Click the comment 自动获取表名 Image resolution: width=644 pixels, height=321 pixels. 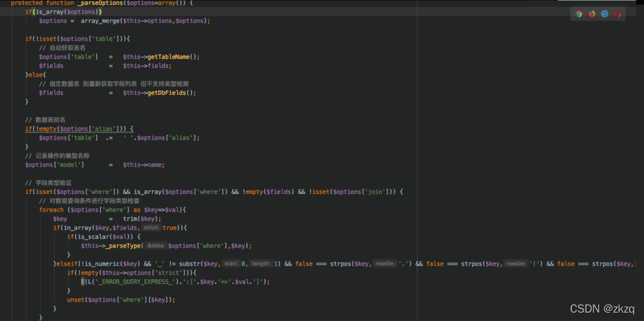point(62,48)
